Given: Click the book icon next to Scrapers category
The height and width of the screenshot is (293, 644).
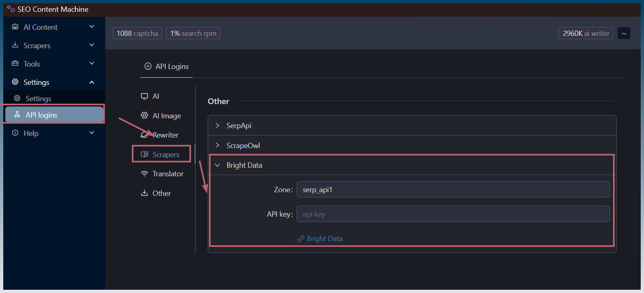Looking at the screenshot, I should [144, 154].
